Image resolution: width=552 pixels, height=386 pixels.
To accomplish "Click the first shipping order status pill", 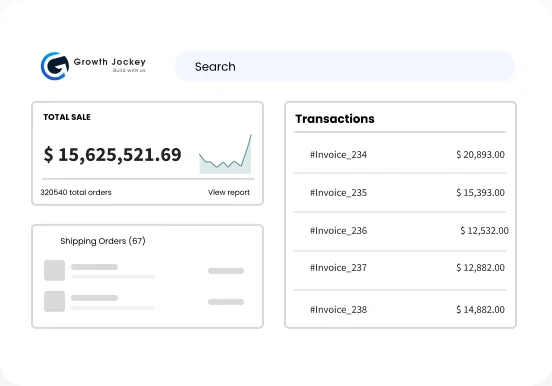I will pyautogui.click(x=226, y=271).
